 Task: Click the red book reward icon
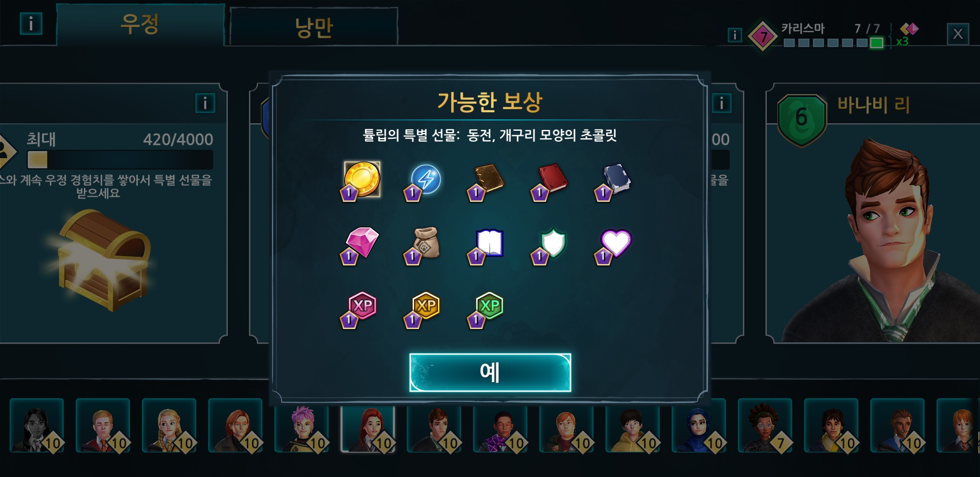[553, 178]
